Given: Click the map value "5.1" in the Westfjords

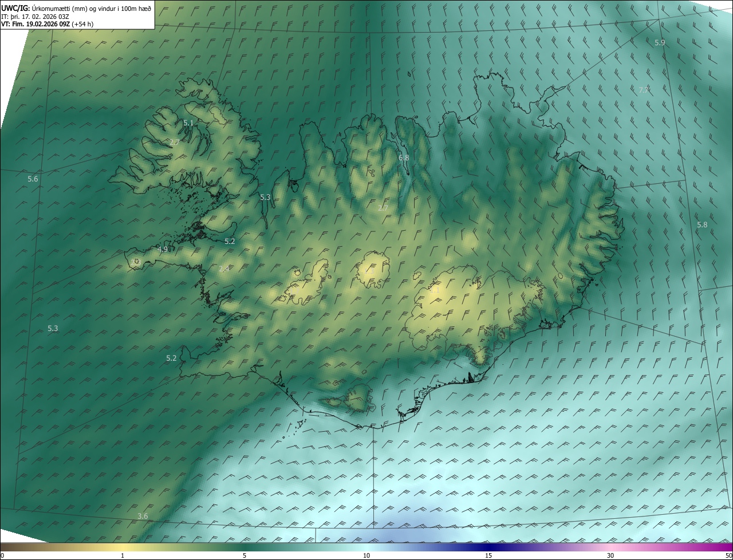Looking at the screenshot, I should pos(188,123).
